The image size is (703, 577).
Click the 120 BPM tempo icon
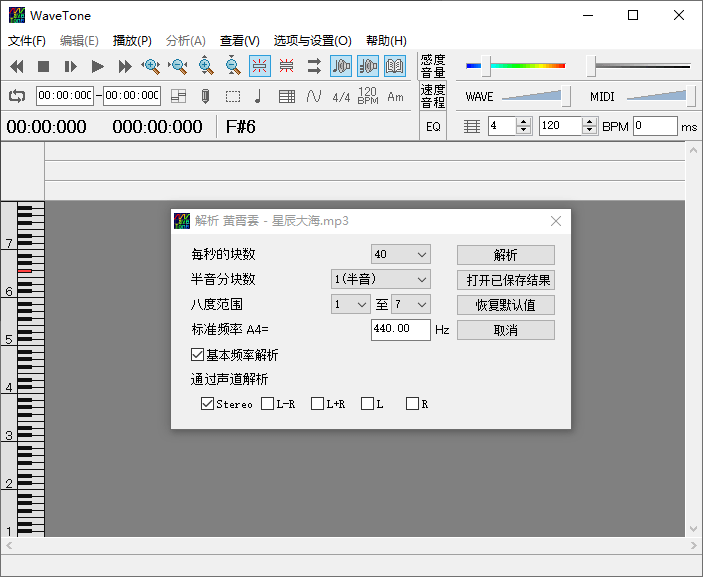368,96
